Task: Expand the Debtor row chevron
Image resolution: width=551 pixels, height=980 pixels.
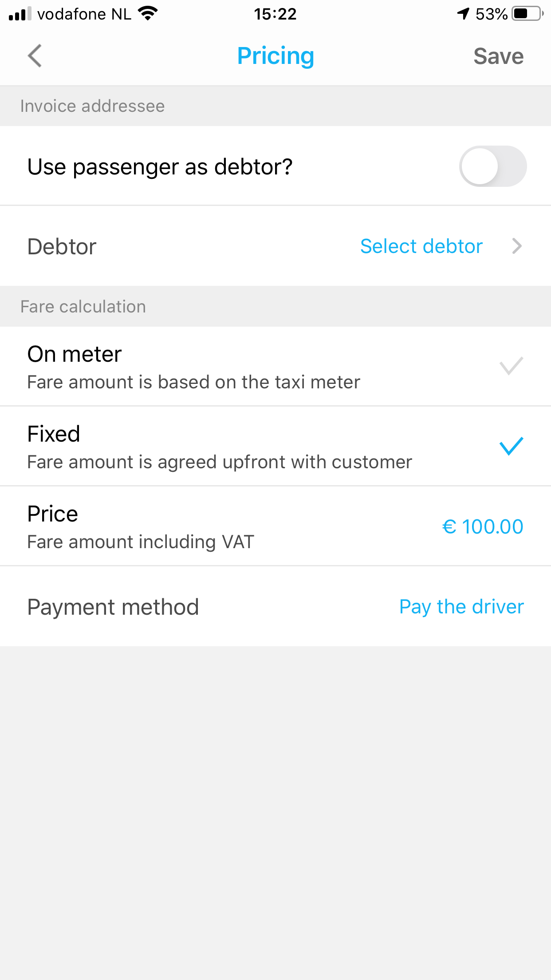Action: 517,246
